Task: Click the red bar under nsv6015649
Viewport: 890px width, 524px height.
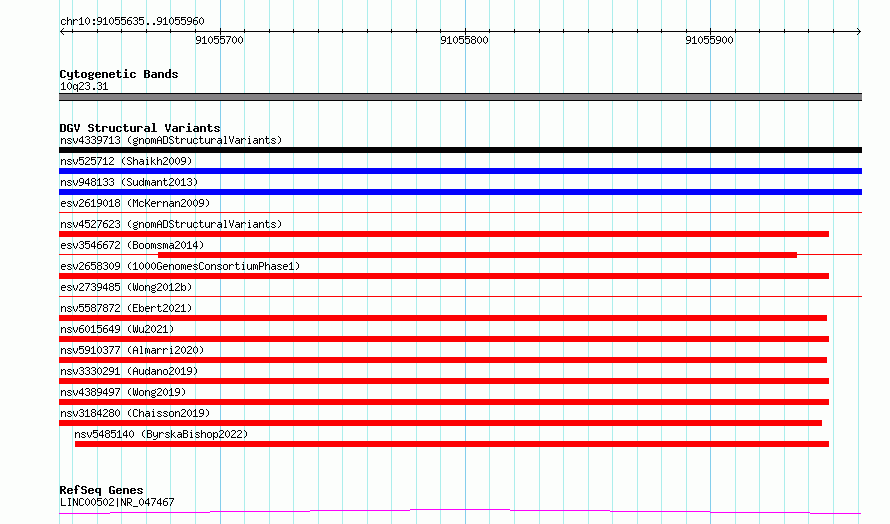Action: pos(444,339)
